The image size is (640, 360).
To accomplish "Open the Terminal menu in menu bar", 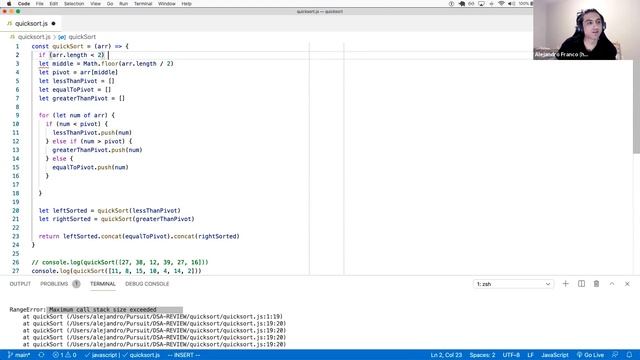I will (x=143, y=4).
